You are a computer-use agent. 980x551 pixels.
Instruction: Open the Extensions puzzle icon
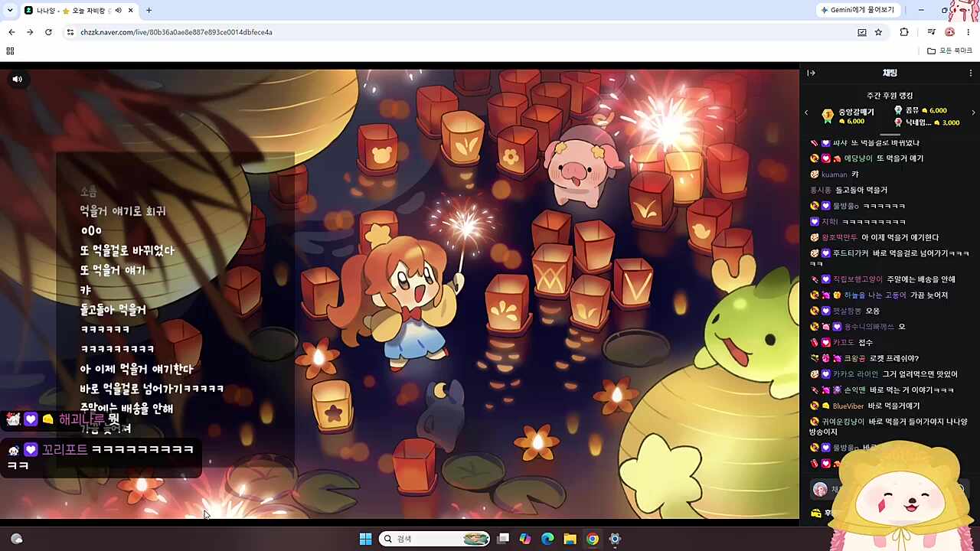click(x=904, y=32)
